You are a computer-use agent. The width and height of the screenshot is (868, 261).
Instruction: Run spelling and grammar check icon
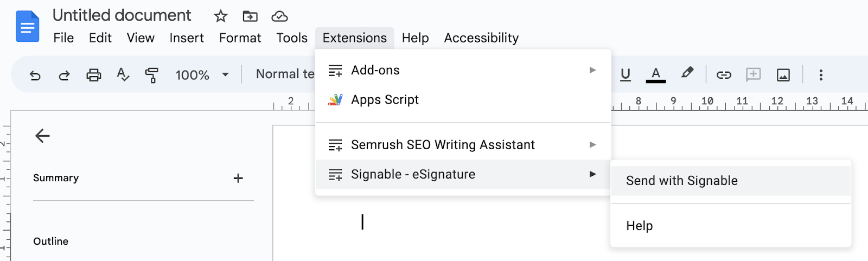coord(123,75)
